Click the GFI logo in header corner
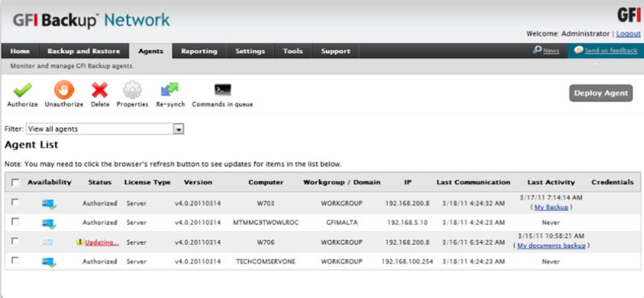 [x=629, y=15]
